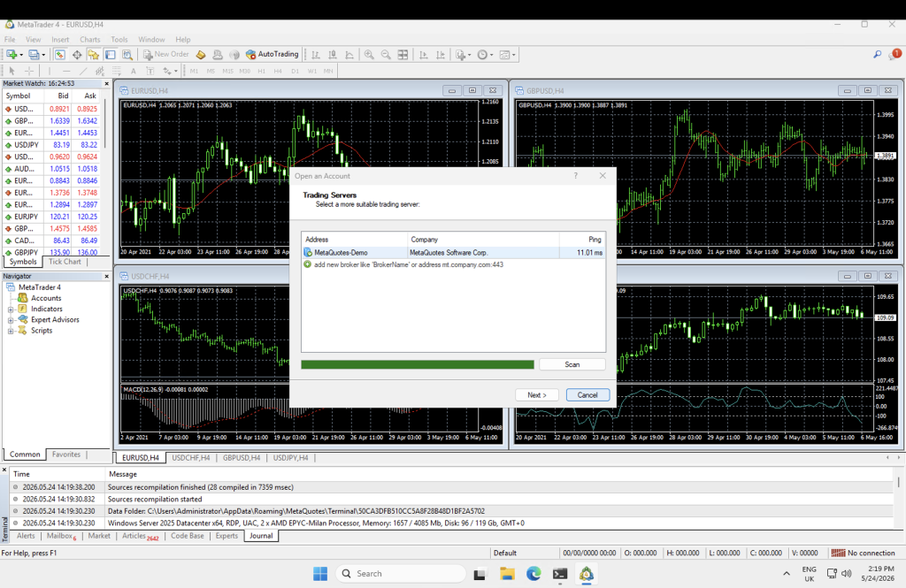Toggle the Auto Scroll chart icon
This screenshot has height=588, width=906.
(424, 54)
